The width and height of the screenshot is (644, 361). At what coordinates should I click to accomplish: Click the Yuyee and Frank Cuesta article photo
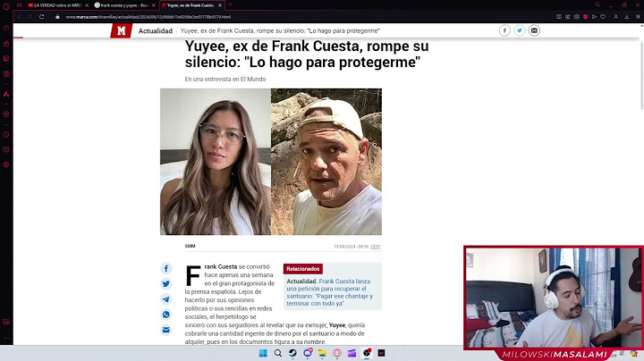(x=271, y=162)
